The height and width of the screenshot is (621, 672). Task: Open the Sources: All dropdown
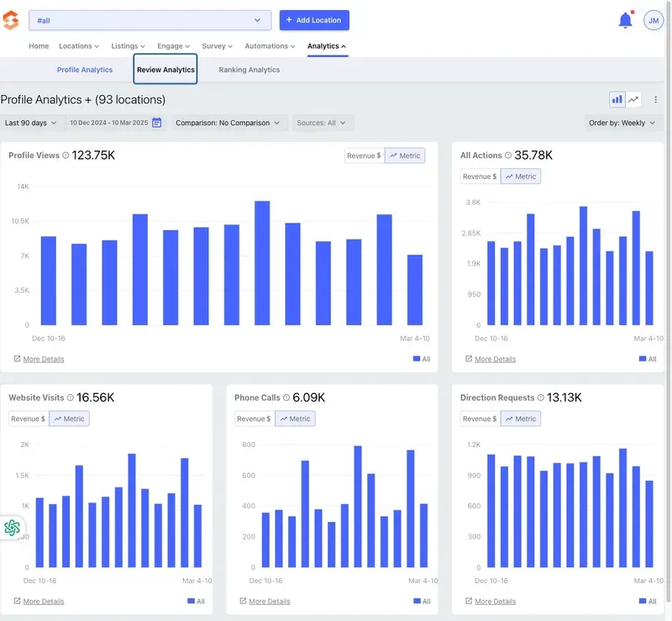point(322,123)
